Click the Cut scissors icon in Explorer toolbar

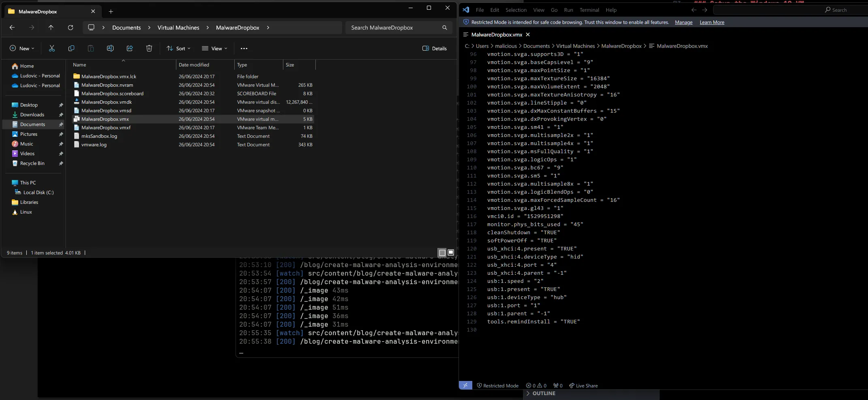coord(52,49)
